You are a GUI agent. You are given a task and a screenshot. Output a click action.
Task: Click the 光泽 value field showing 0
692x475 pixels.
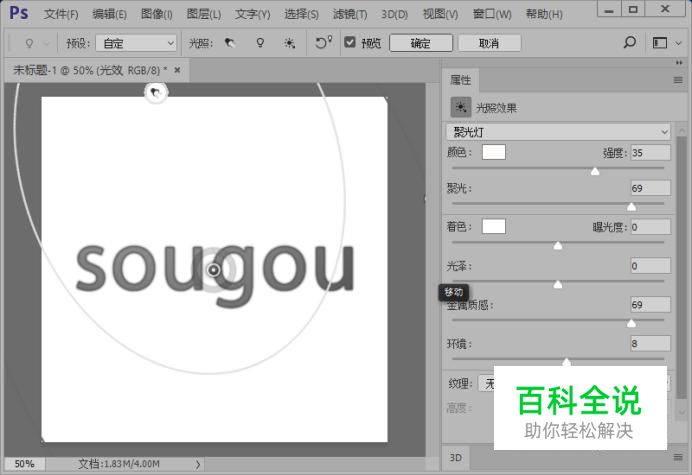click(651, 266)
